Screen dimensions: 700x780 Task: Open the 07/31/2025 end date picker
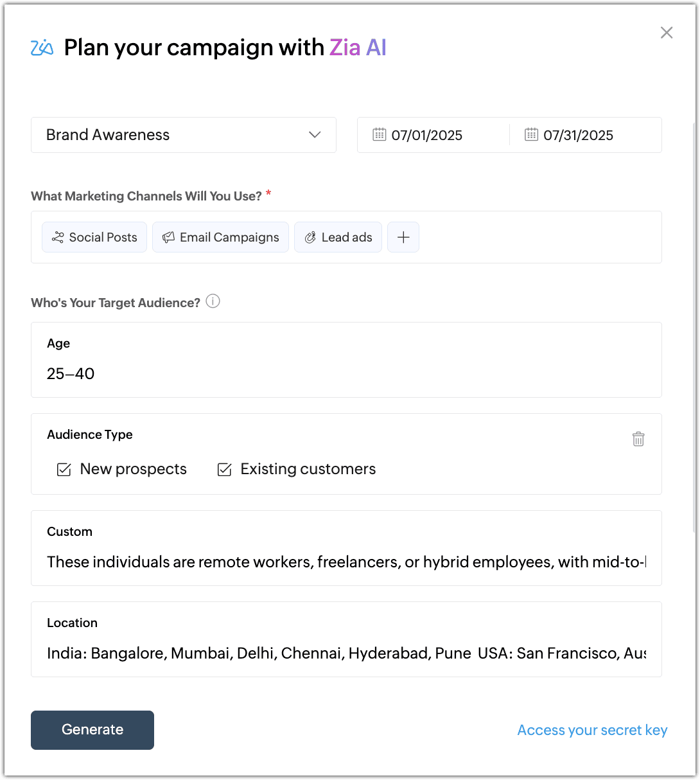tap(578, 135)
